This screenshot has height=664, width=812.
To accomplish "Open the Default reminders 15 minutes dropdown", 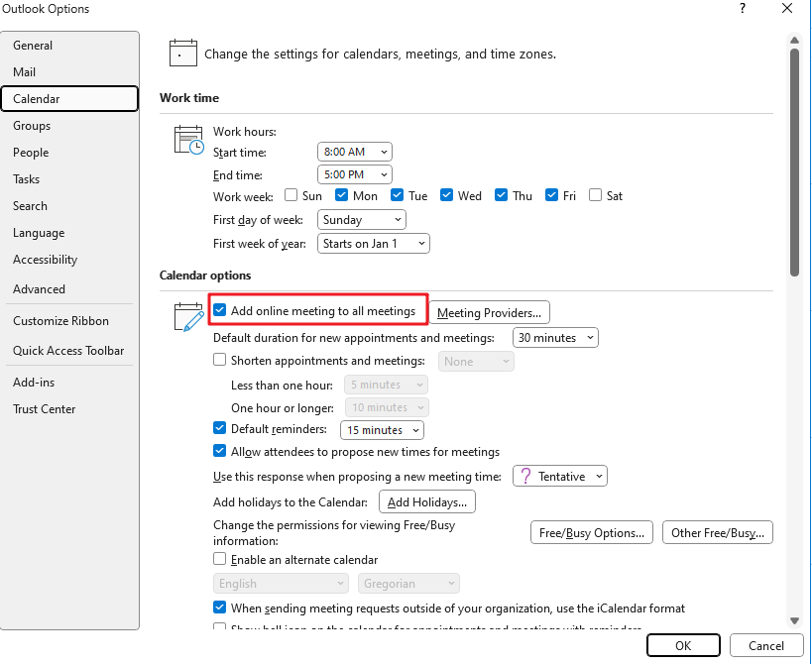I will tap(382, 430).
